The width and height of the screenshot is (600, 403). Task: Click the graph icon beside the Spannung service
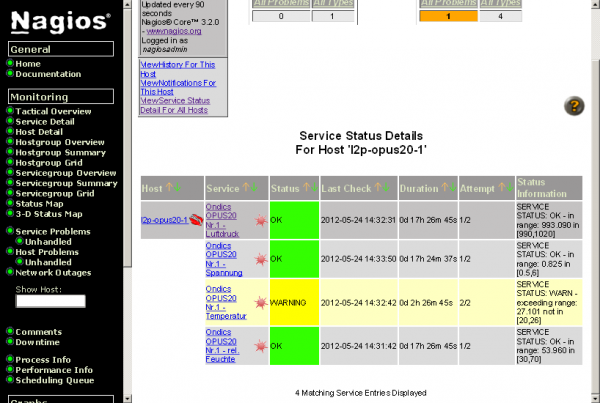pyautogui.click(x=261, y=259)
